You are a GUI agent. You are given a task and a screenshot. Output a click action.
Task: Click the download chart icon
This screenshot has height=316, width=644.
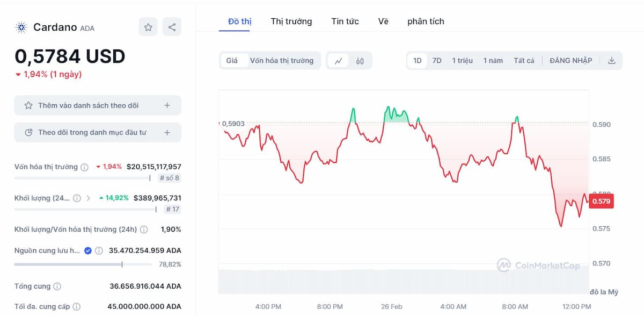tap(611, 60)
